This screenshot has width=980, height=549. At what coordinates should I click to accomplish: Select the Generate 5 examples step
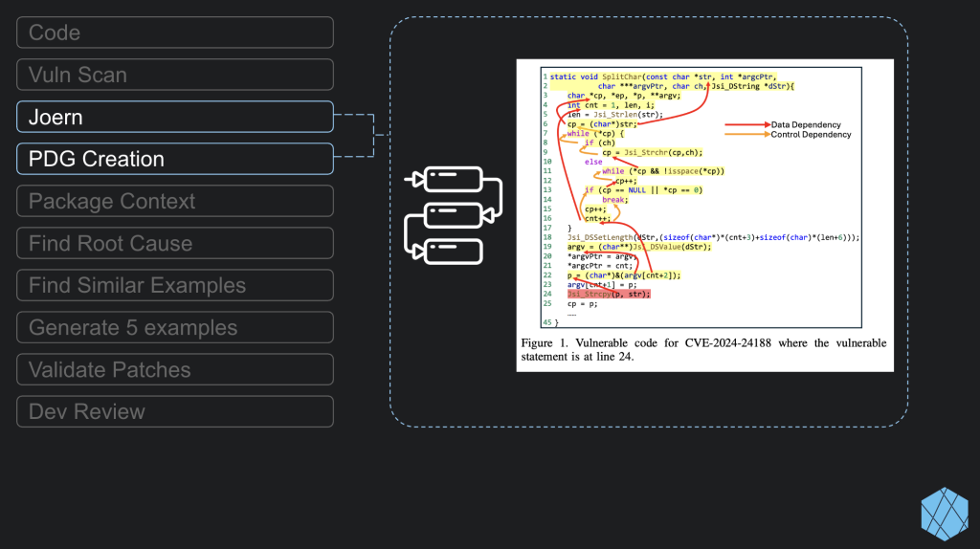pyautogui.click(x=175, y=327)
